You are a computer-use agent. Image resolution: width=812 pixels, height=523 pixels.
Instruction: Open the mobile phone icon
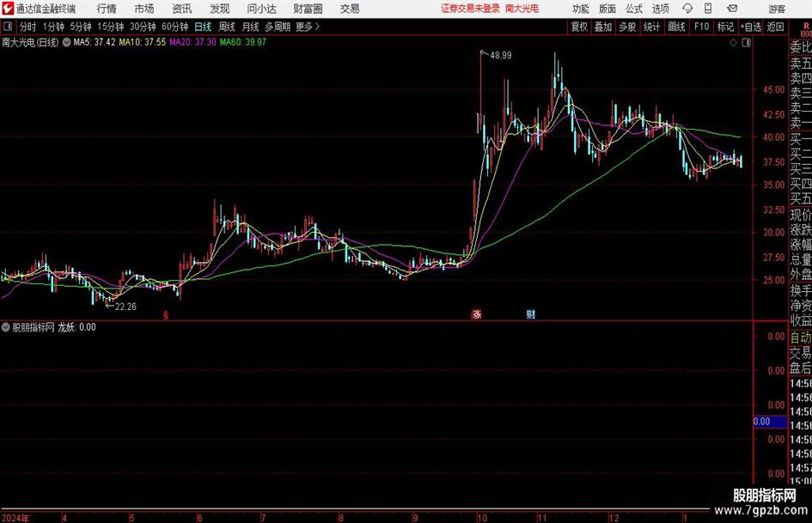(707, 9)
